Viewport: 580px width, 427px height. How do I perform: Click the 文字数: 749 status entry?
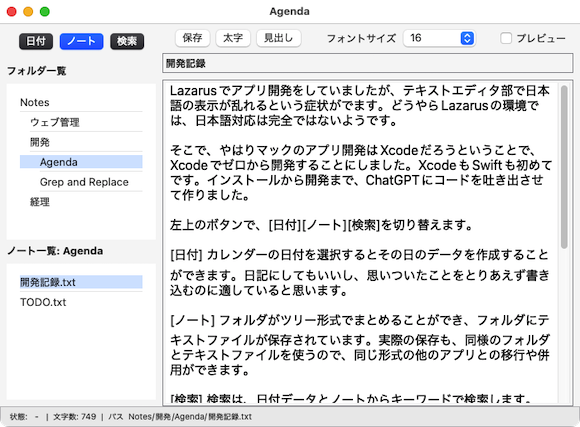pyautogui.click(x=74, y=417)
